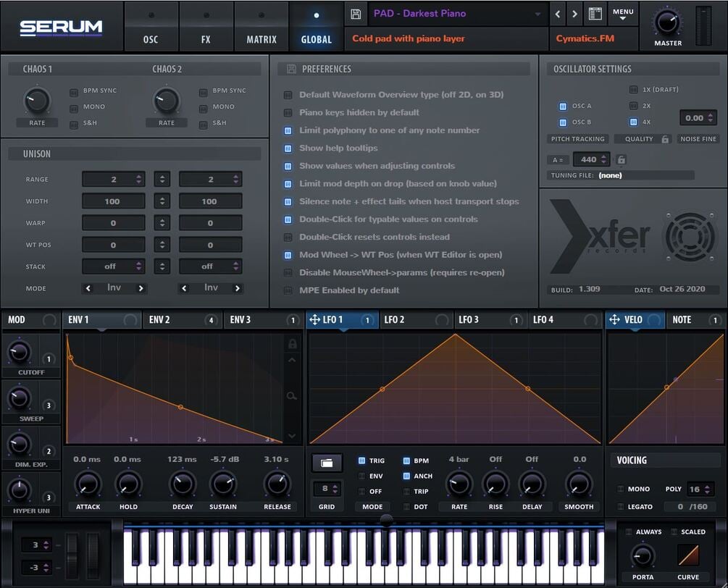Select next unison mode for oscillator A

(141, 288)
